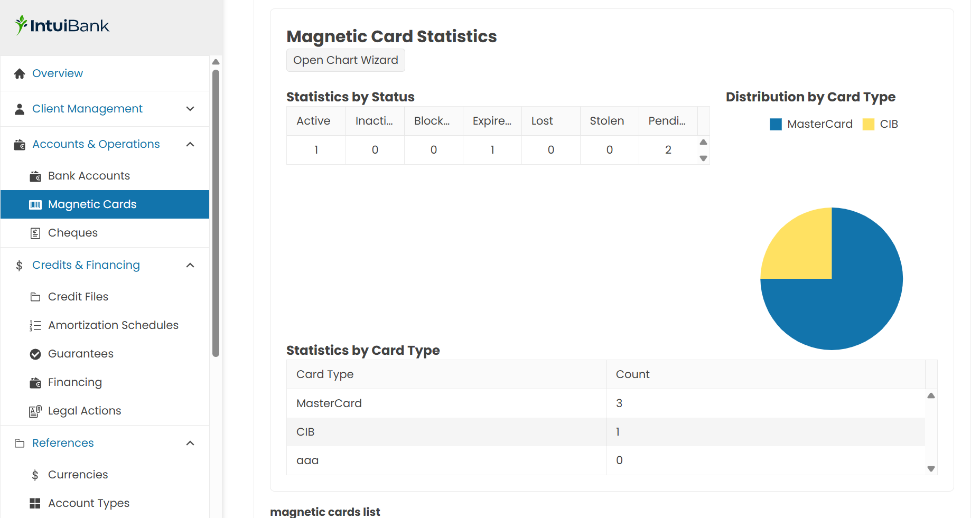The image size is (980, 518).
Task: Open Guarantees menu item
Action: tap(105, 354)
